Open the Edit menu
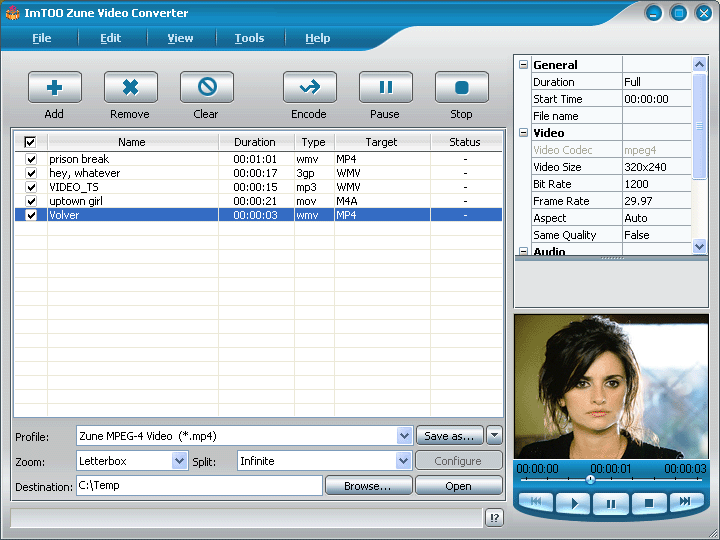 (110, 38)
